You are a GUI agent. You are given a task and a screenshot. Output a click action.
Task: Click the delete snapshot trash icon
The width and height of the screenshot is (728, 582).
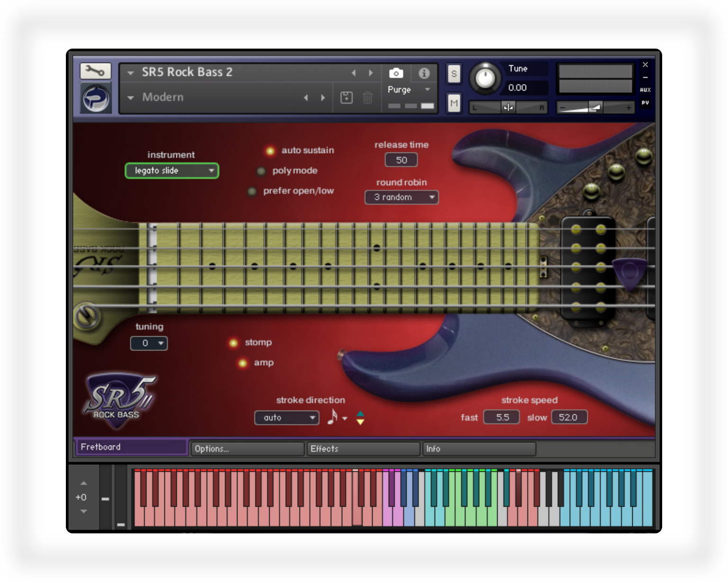pos(368,98)
